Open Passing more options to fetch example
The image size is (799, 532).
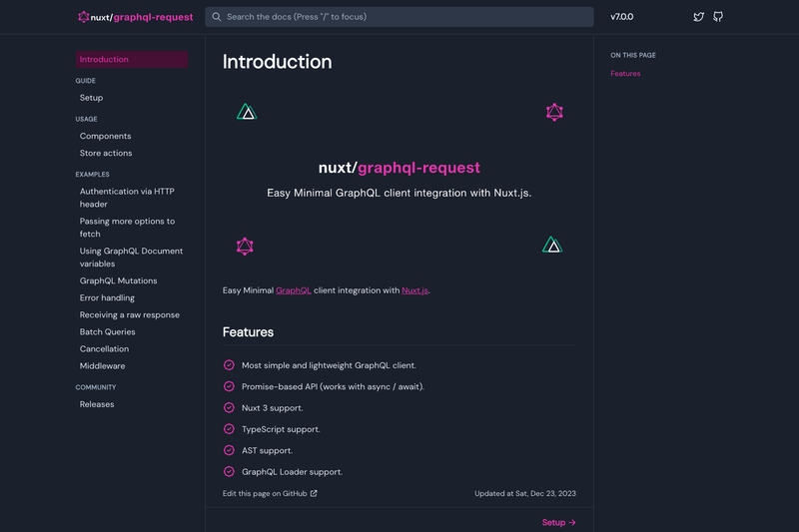[128, 228]
